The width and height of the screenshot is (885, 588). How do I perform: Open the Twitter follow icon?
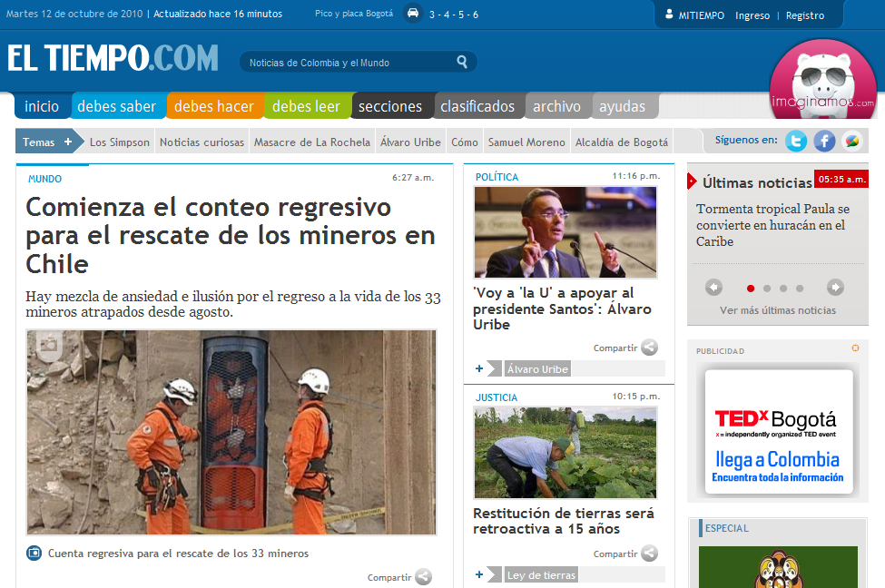pyautogui.click(x=796, y=141)
